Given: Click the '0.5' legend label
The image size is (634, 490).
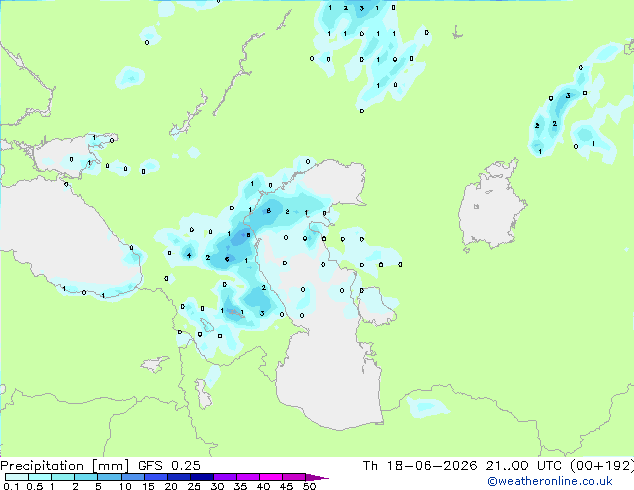Looking at the screenshot, I should (34, 486).
